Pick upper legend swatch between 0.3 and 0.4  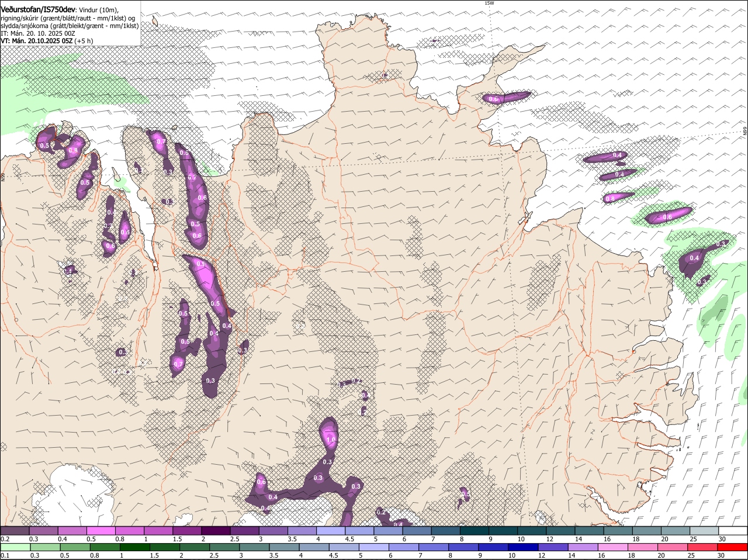click(x=43, y=530)
